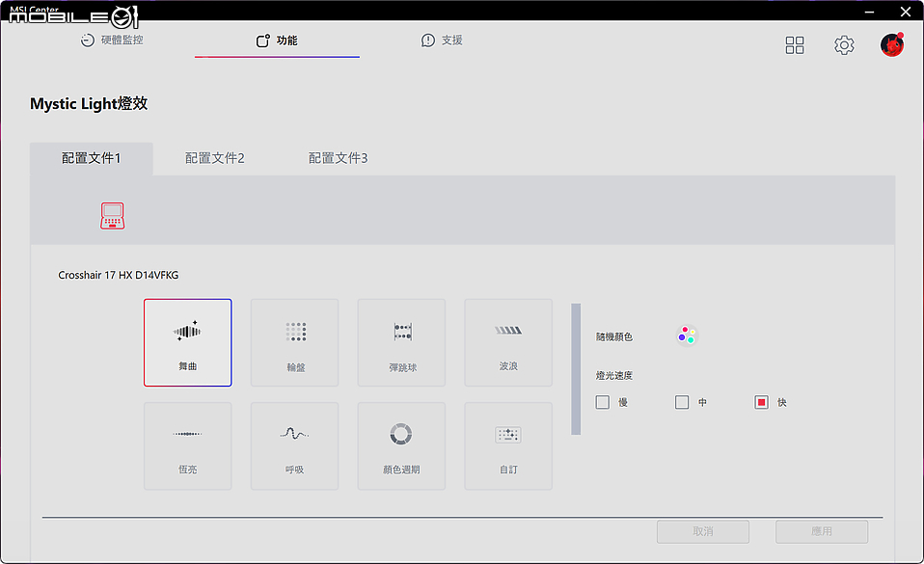Image resolution: width=924 pixels, height=564 pixels.
Task: Select the 輪盤 lighting effect tile
Action: coord(294,342)
